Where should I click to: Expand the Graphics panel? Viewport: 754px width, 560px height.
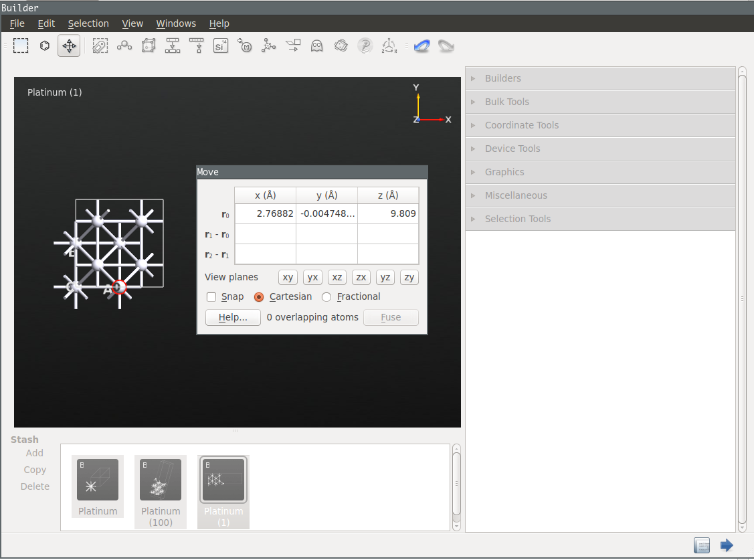600,172
